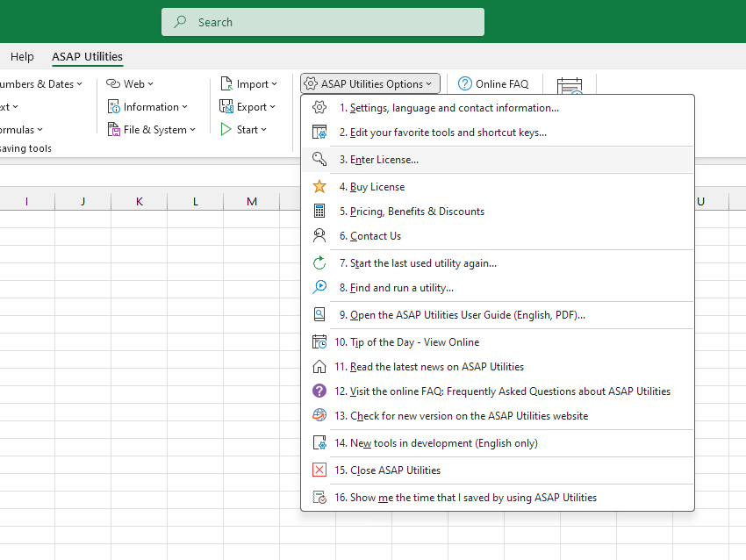Select column L header
The height and width of the screenshot is (560, 746).
195,201
